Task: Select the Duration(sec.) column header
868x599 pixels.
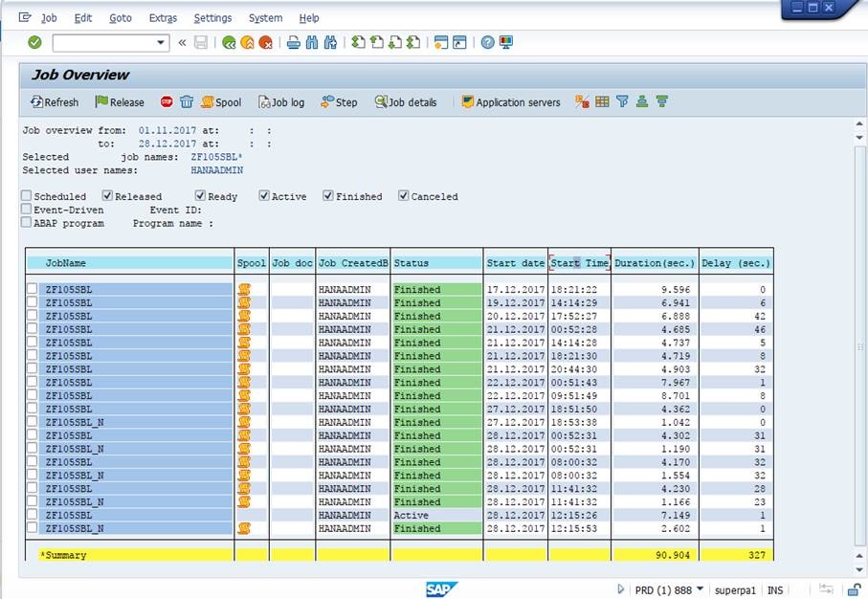Action: pos(655,263)
